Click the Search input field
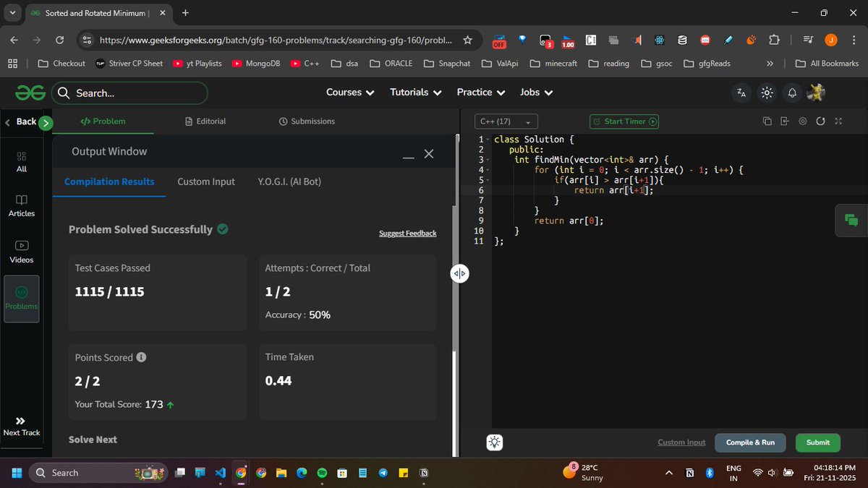This screenshot has height=488, width=868. (x=130, y=93)
